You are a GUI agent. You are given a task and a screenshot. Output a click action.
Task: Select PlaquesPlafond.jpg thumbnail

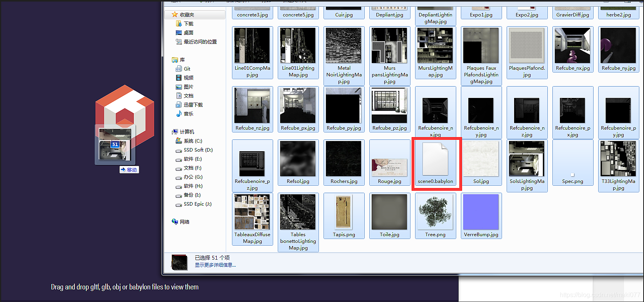[x=527, y=45]
